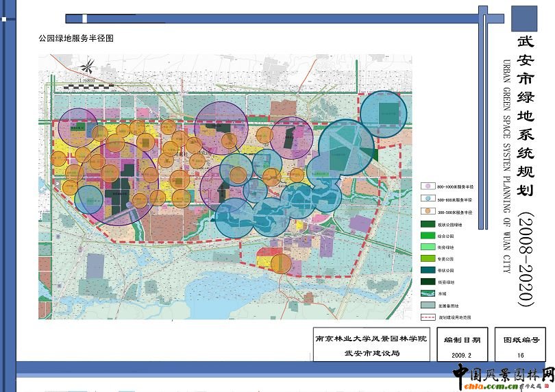Select the bright green comprehensive park swatch

(x=429, y=236)
